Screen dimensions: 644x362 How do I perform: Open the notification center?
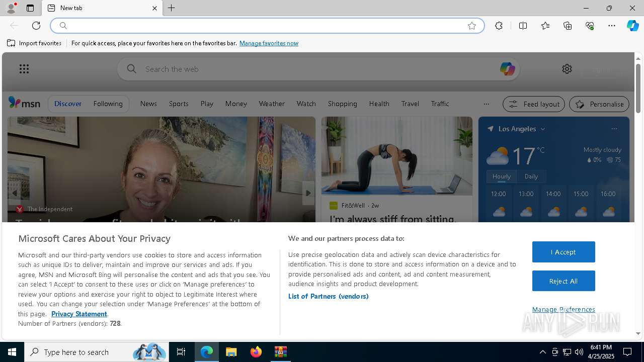627,352
